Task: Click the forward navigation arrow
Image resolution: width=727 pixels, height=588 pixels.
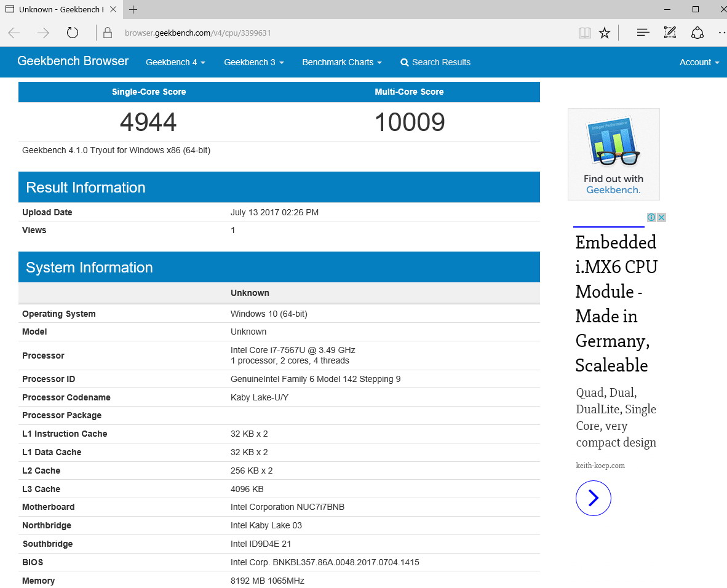Action: (x=43, y=33)
